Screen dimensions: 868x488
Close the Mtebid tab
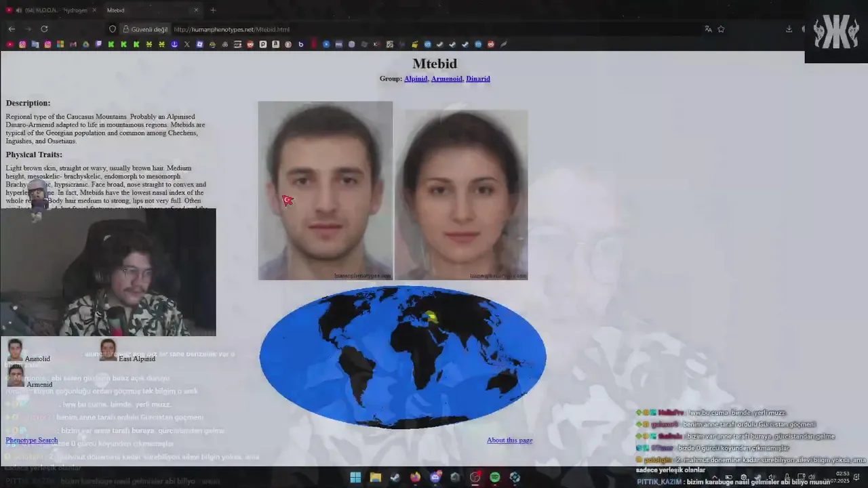(196, 10)
